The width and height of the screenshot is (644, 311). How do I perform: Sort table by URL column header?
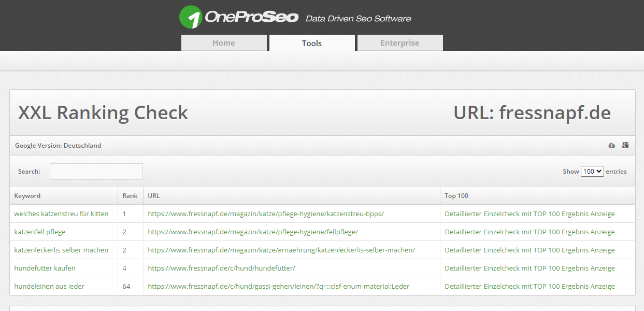pyautogui.click(x=292, y=196)
